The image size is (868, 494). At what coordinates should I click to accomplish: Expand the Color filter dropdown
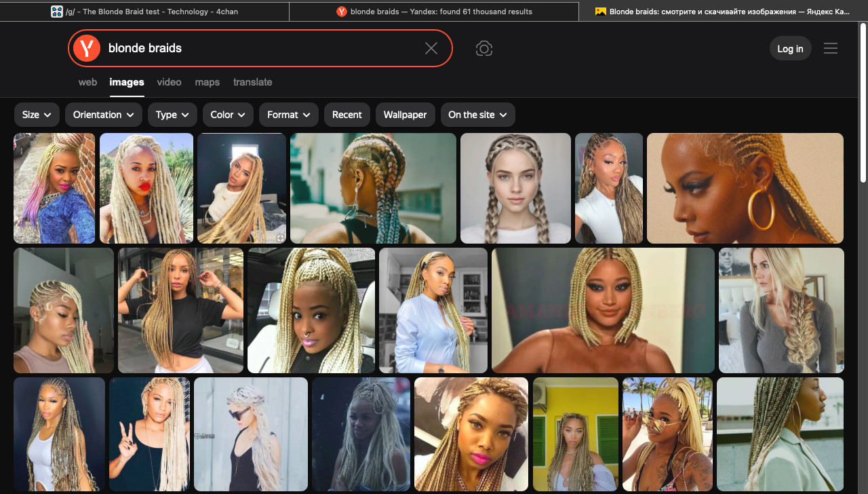(x=228, y=115)
